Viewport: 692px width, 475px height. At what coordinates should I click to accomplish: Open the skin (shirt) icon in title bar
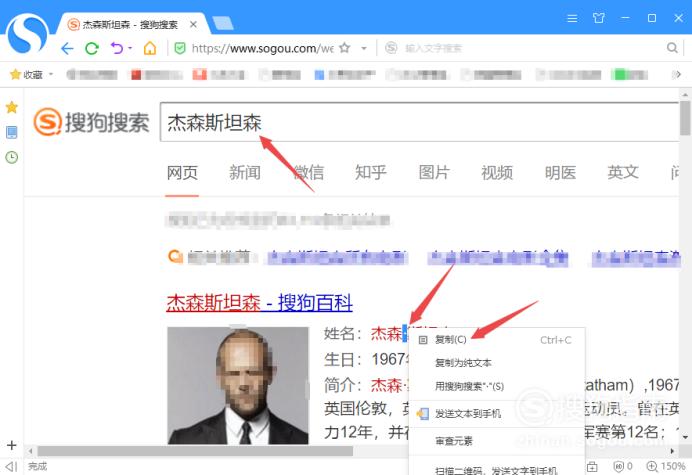598,18
